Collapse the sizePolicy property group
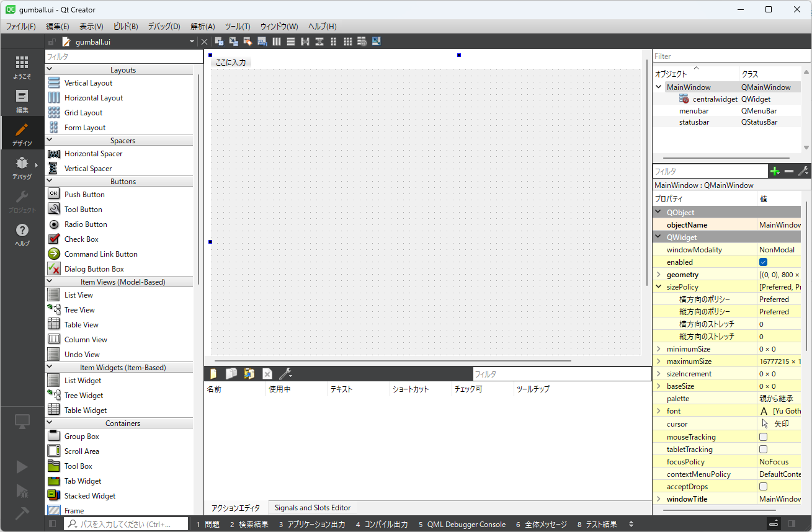 [658, 287]
